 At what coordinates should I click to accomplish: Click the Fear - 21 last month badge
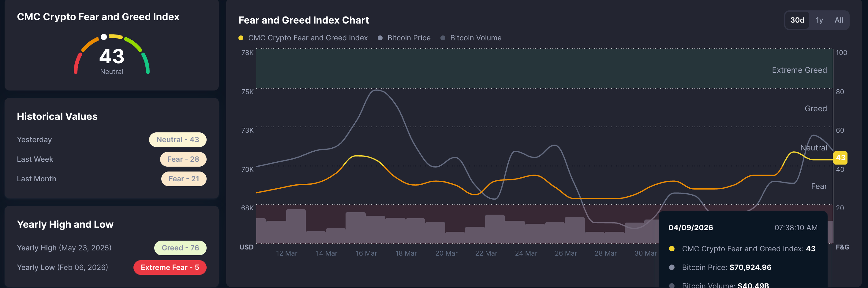pyautogui.click(x=184, y=179)
